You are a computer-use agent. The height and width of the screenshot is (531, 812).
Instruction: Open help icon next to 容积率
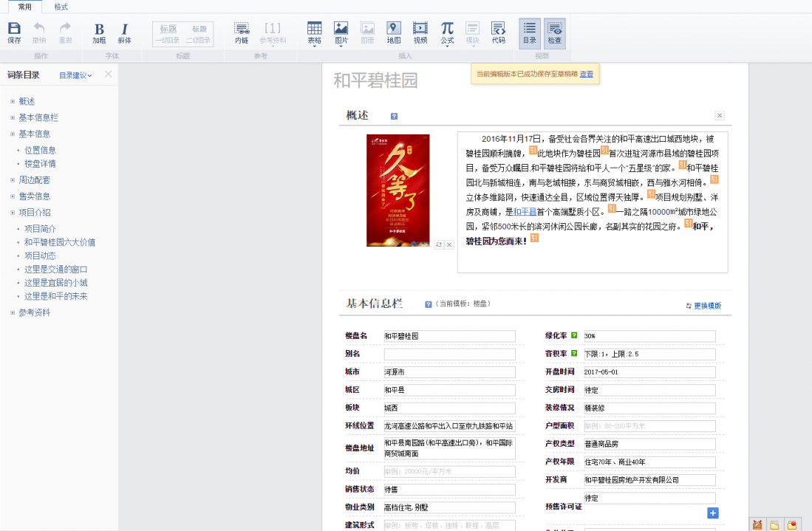[574, 354]
